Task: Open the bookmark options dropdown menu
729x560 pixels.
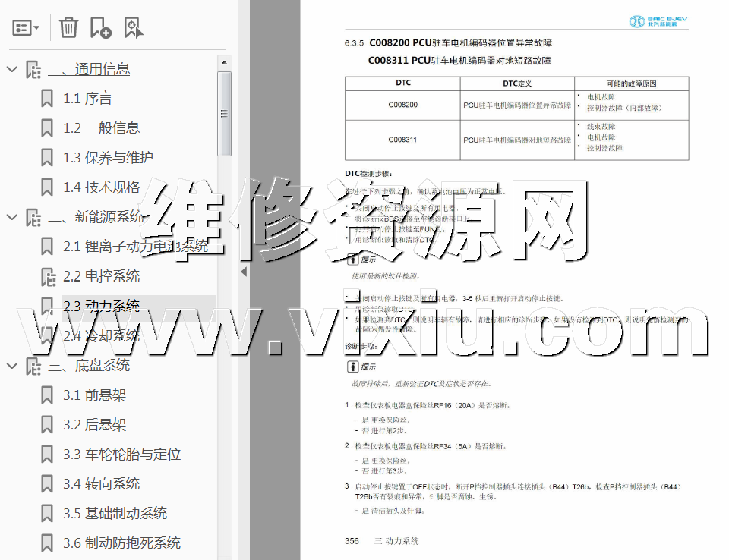Action: click(x=26, y=28)
